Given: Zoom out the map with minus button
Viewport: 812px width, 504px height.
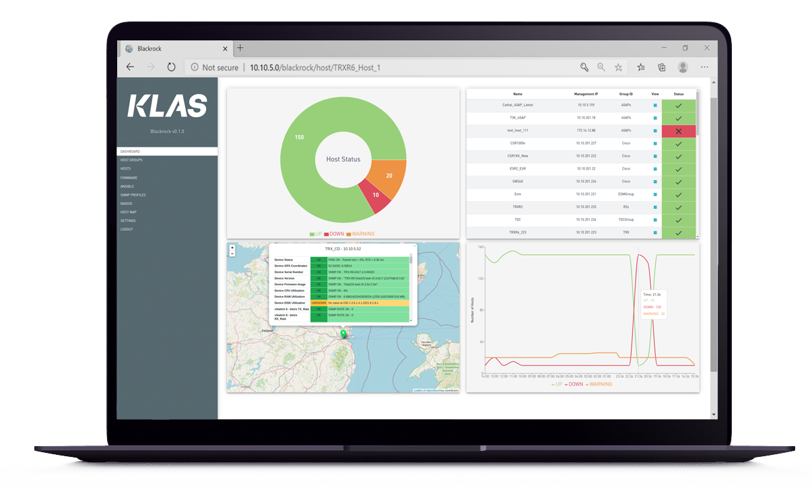Looking at the screenshot, I should tap(232, 254).
